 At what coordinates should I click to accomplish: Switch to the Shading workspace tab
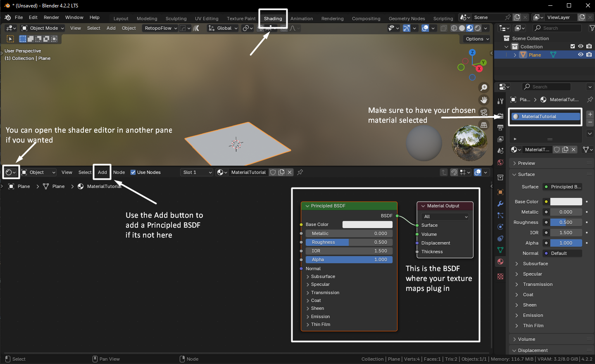click(273, 19)
